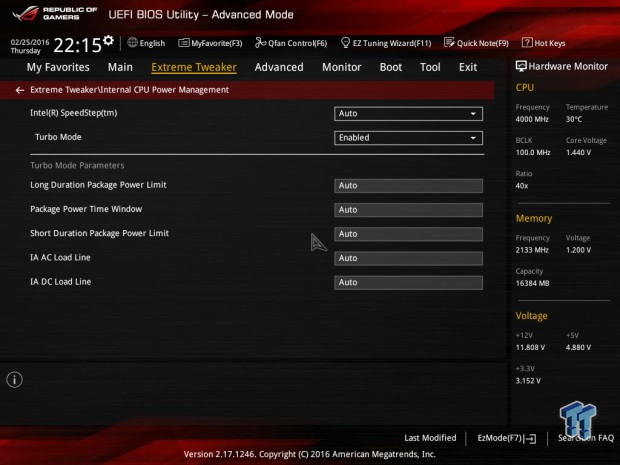Select the Extreme Tweaker tab
Viewport: 620px width, 465px height.
click(x=194, y=67)
